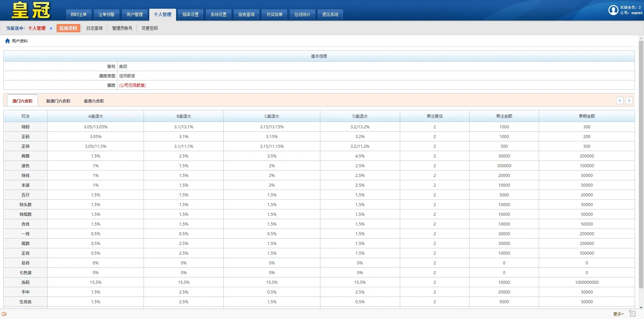Open the 变更密码 link
Image resolution: width=644 pixels, height=319 pixels.
point(150,28)
